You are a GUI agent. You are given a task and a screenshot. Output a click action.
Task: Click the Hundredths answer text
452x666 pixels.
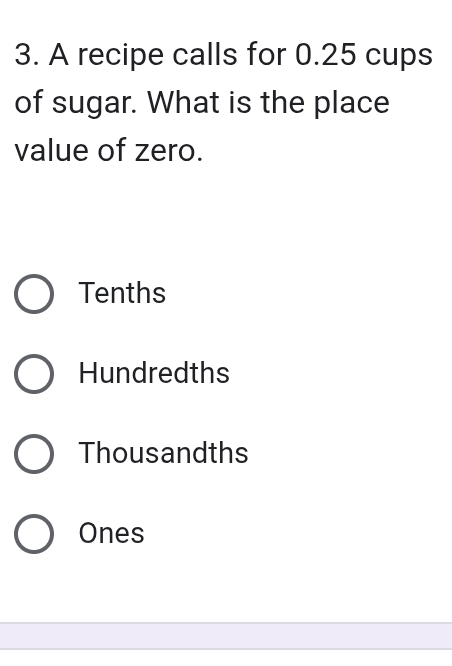pyautogui.click(x=154, y=373)
